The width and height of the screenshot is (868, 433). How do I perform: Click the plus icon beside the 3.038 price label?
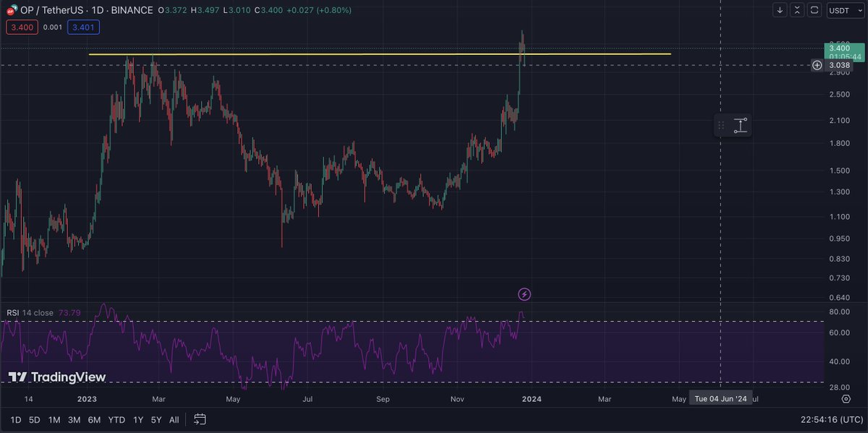(817, 65)
